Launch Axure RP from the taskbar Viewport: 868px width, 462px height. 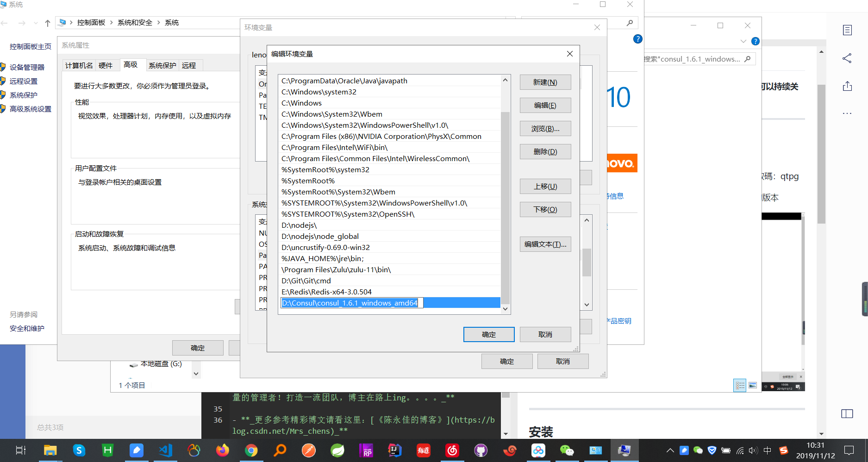pos(366,450)
